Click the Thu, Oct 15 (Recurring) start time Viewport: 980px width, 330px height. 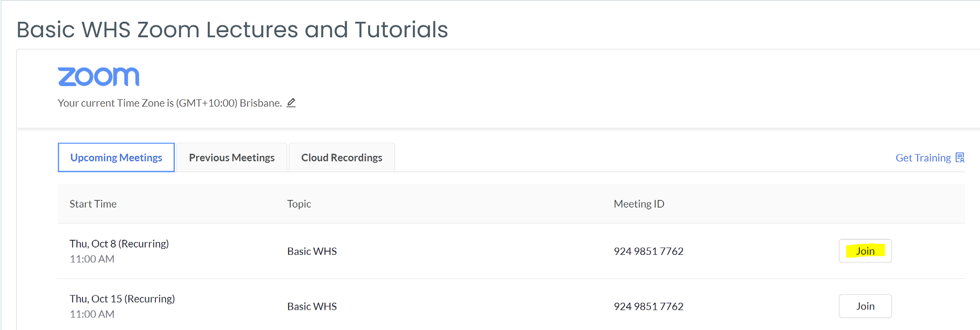coord(122,299)
